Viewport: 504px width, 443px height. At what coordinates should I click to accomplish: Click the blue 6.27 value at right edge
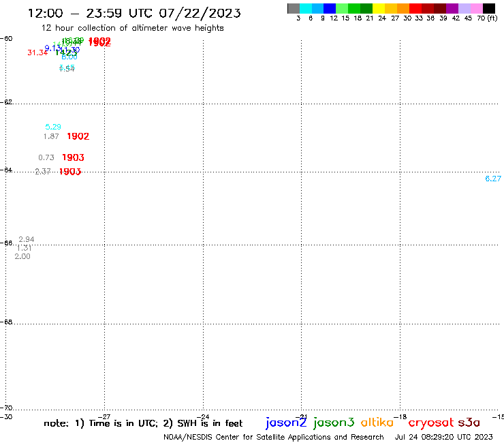click(x=493, y=179)
